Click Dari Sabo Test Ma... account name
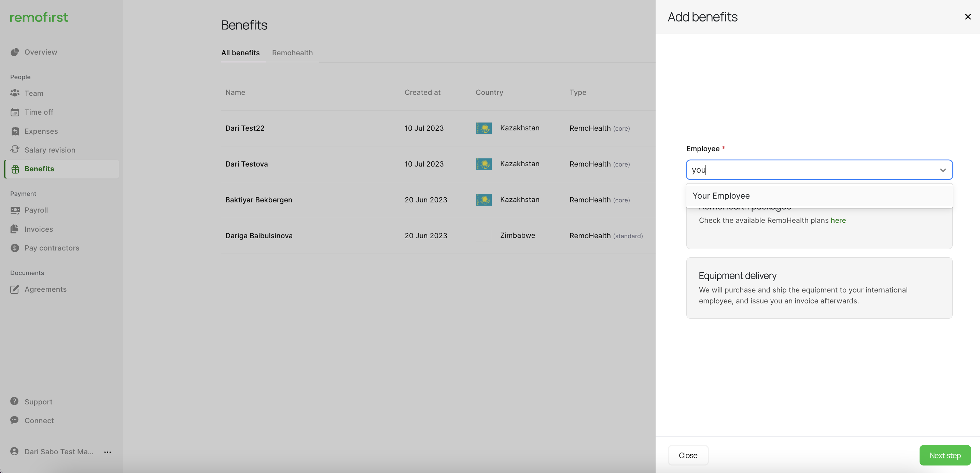Viewport: 980px width, 473px height. tap(59, 451)
